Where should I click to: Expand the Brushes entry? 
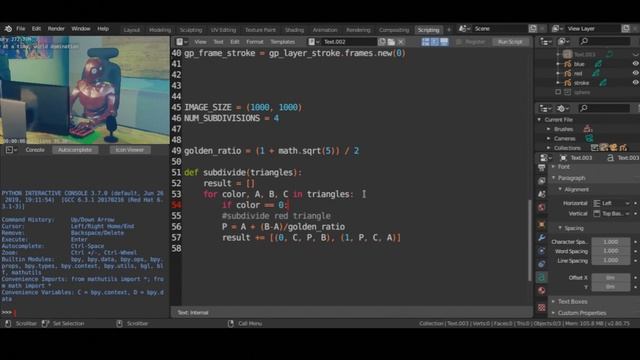(x=549, y=129)
